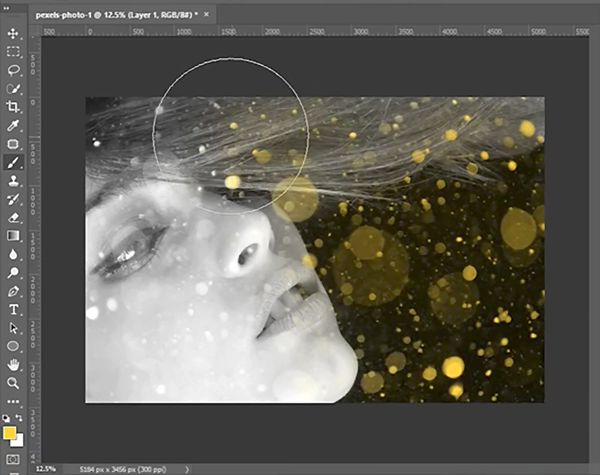Select the Gradient tool
The height and width of the screenshot is (475, 600).
coord(13,236)
